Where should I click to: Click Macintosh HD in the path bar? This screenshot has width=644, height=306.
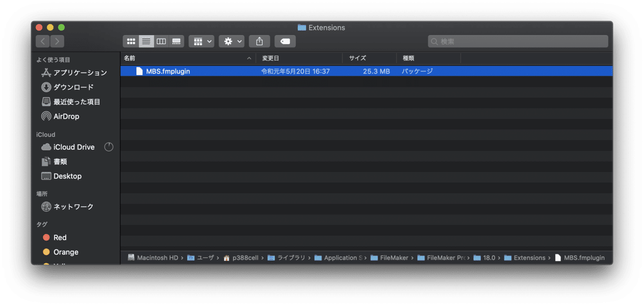point(152,258)
